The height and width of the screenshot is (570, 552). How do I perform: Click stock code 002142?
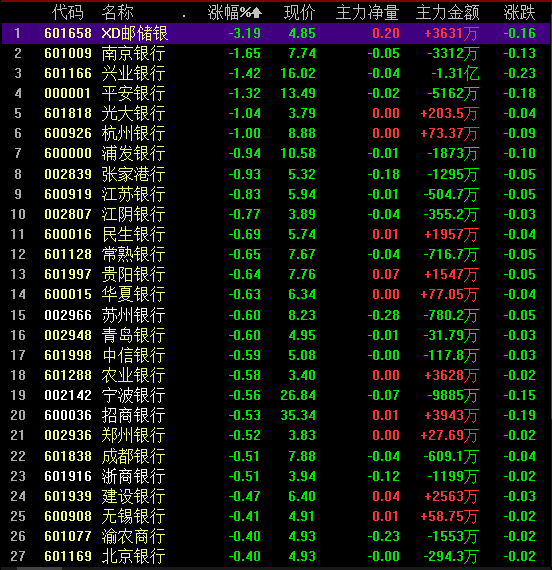click(x=68, y=395)
